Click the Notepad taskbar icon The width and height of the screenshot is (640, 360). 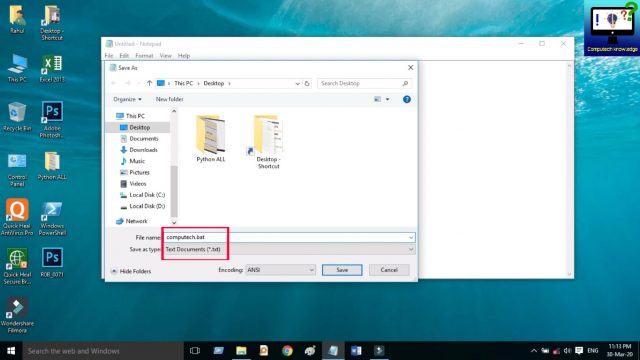click(333, 351)
